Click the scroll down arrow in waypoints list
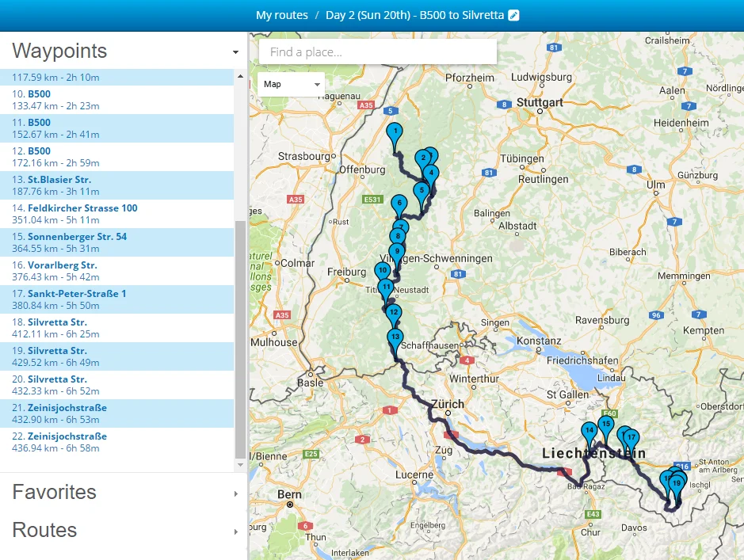Screen dimensions: 744x560 pyautogui.click(x=241, y=465)
